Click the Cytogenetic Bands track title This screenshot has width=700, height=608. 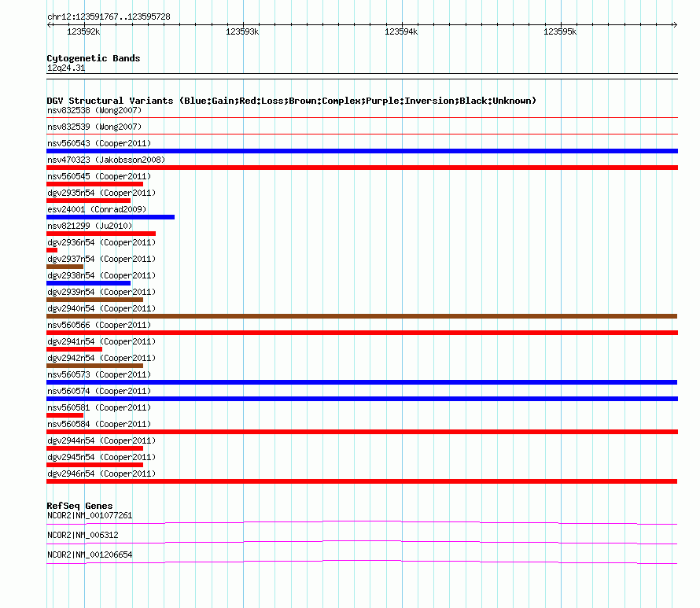pyautogui.click(x=94, y=58)
